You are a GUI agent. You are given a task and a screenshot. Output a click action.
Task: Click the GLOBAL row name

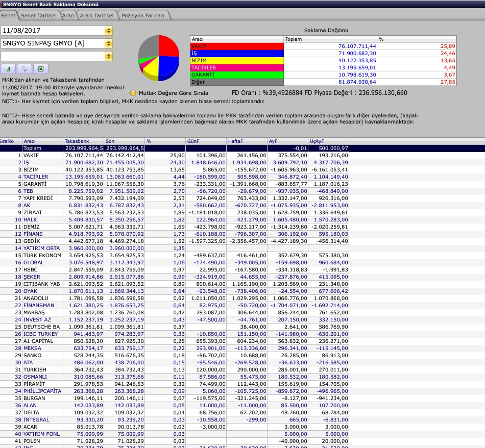[33, 262]
